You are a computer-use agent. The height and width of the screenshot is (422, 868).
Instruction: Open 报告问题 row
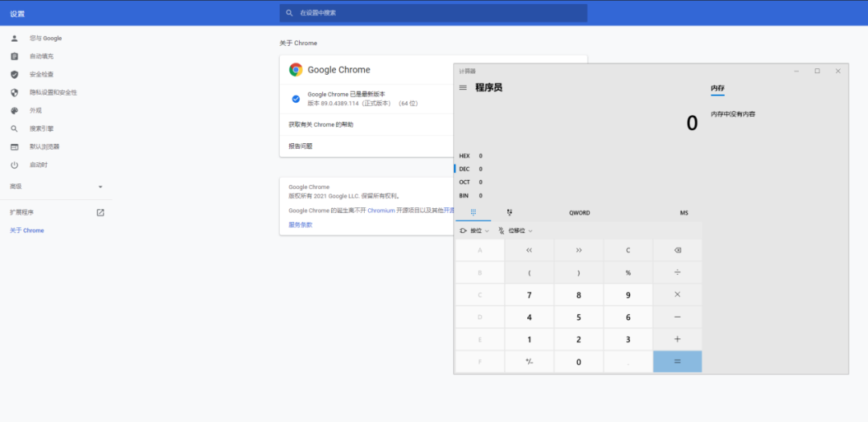coord(366,146)
